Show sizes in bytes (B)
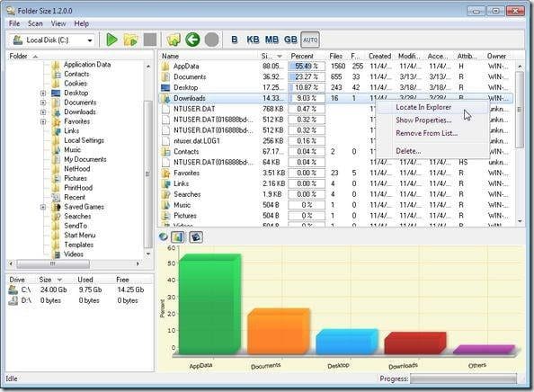Viewport: 534px width, 392px height. [x=235, y=40]
